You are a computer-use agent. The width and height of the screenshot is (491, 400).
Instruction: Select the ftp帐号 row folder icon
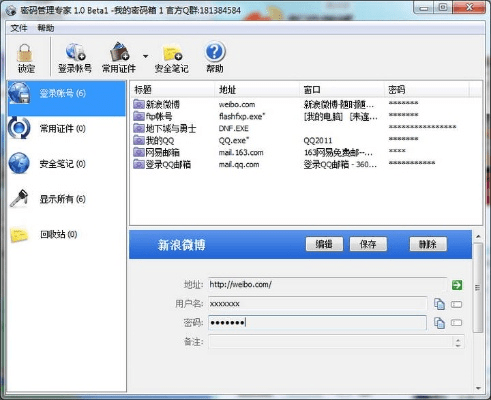pyautogui.click(x=138, y=116)
